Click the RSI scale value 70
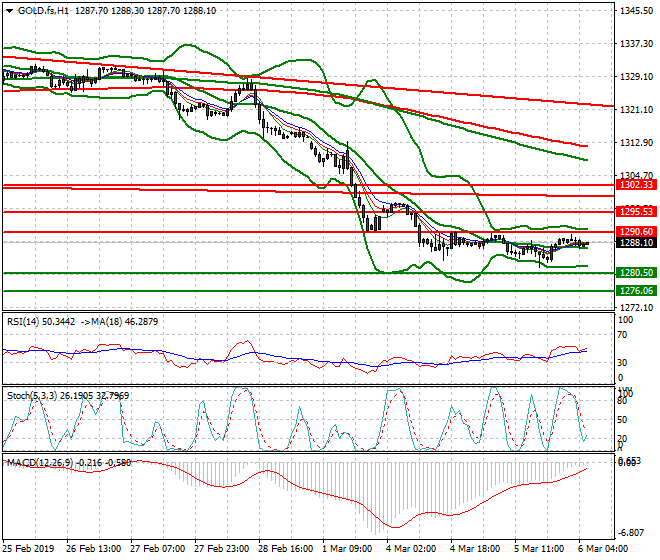 (x=622, y=335)
